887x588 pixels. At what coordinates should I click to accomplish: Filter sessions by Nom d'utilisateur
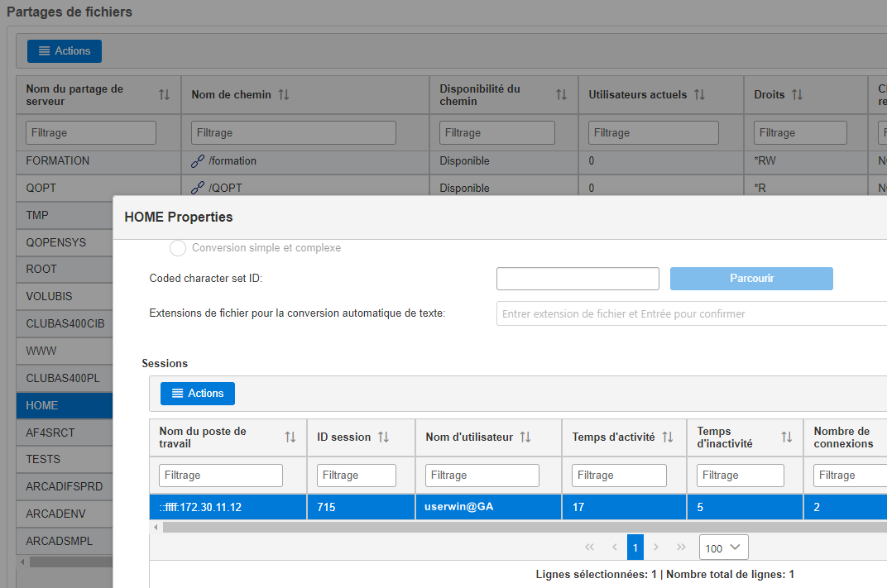click(x=482, y=476)
